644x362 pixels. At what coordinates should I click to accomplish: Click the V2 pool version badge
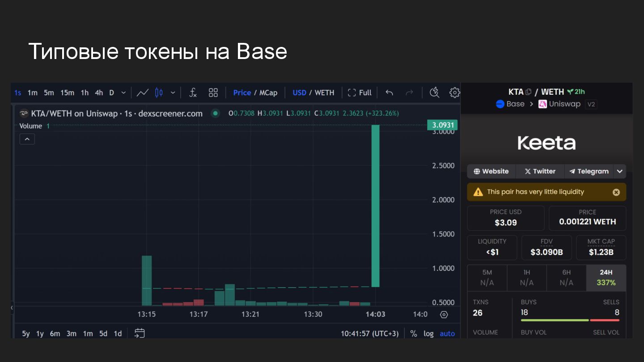coord(591,104)
